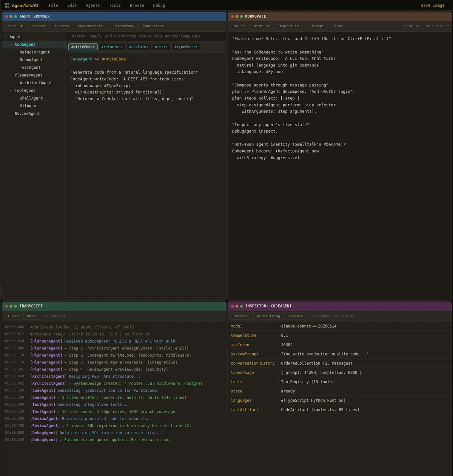Image resolution: width=453 pixels, height=476 pixels.
Task: Collapse the ToolAgent tree arrow
Action: point(11,91)
